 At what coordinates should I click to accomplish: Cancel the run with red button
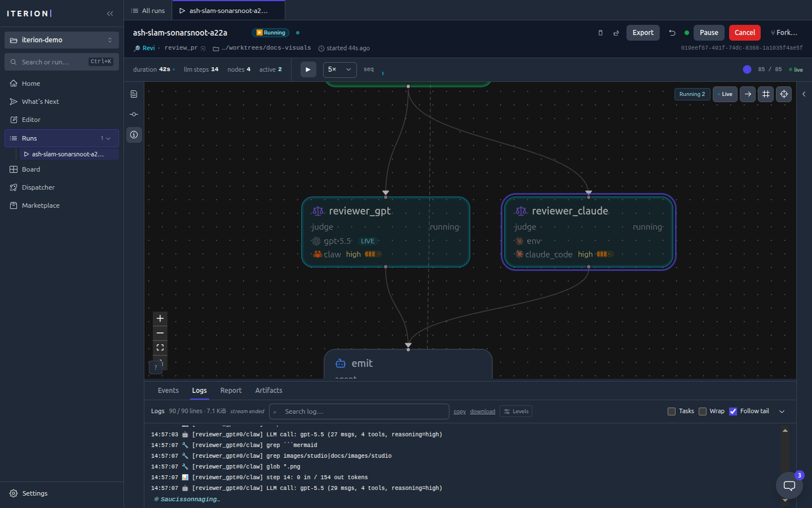pyautogui.click(x=745, y=33)
